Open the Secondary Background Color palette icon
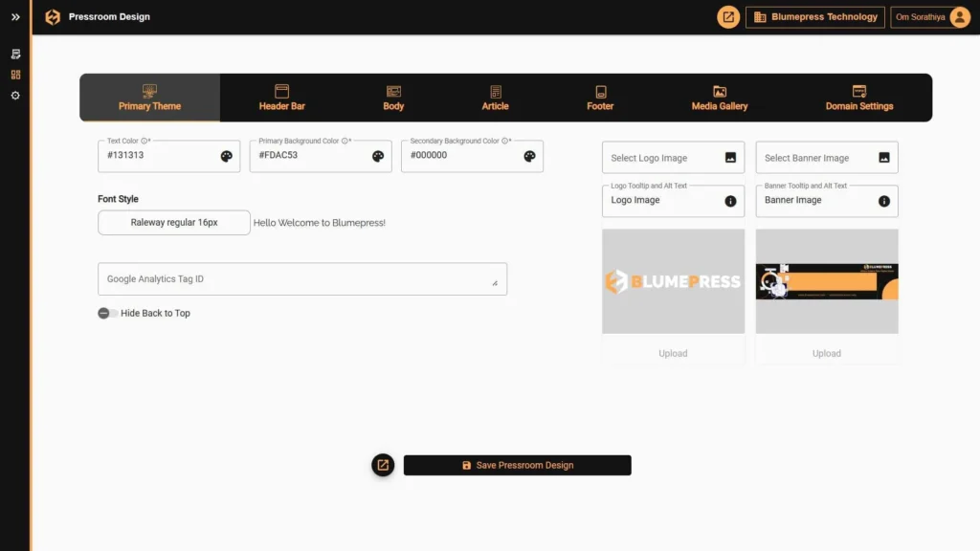This screenshot has height=551, width=980. tap(529, 155)
